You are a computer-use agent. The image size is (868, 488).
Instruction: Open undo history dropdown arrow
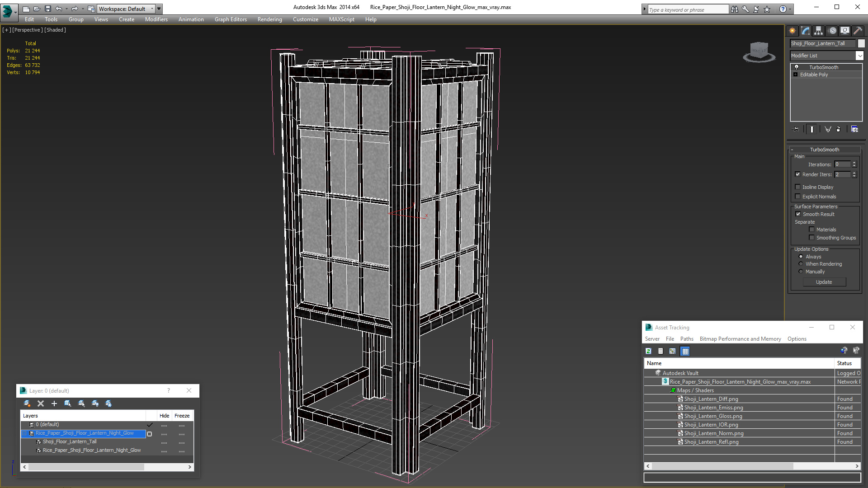click(x=67, y=9)
